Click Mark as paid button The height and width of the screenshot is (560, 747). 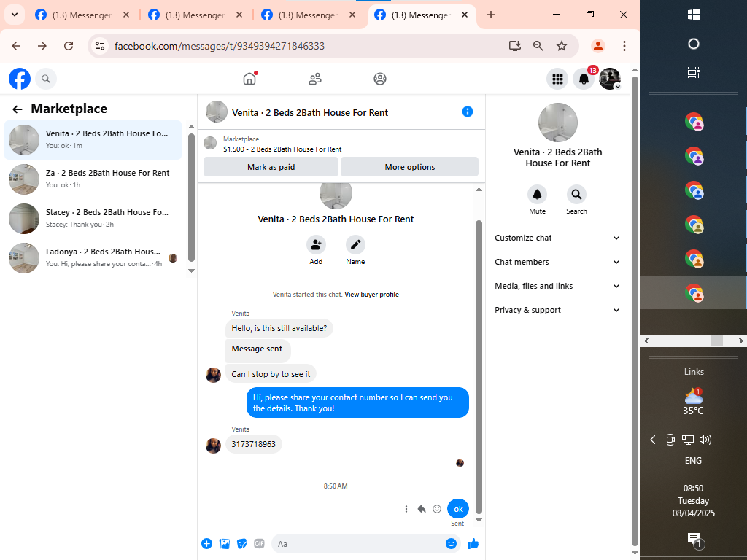click(271, 167)
